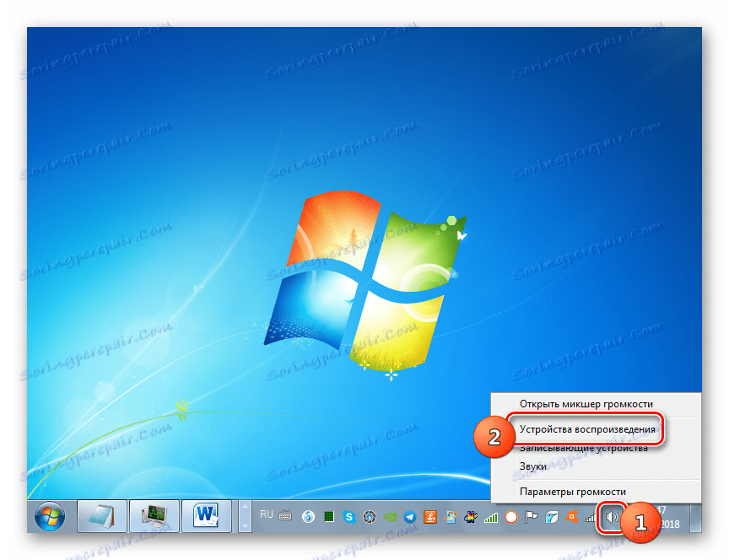The width and height of the screenshot is (729, 560).
Task: Open the Microsoft Word taskbar button
Action: (x=207, y=516)
